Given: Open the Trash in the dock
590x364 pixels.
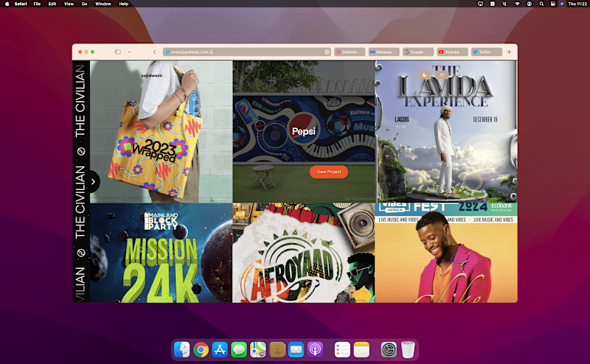Looking at the screenshot, I should tap(408, 350).
